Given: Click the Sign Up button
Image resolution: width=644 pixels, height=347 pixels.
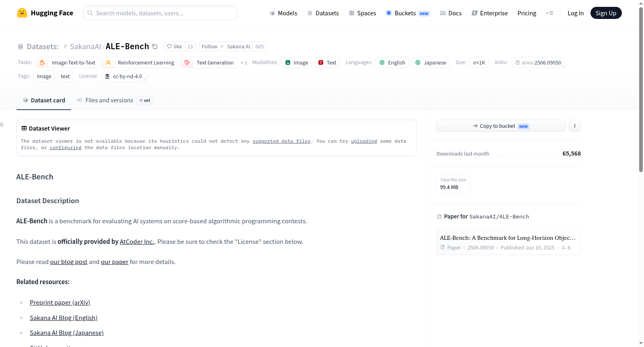Looking at the screenshot, I should click(x=606, y=13).
